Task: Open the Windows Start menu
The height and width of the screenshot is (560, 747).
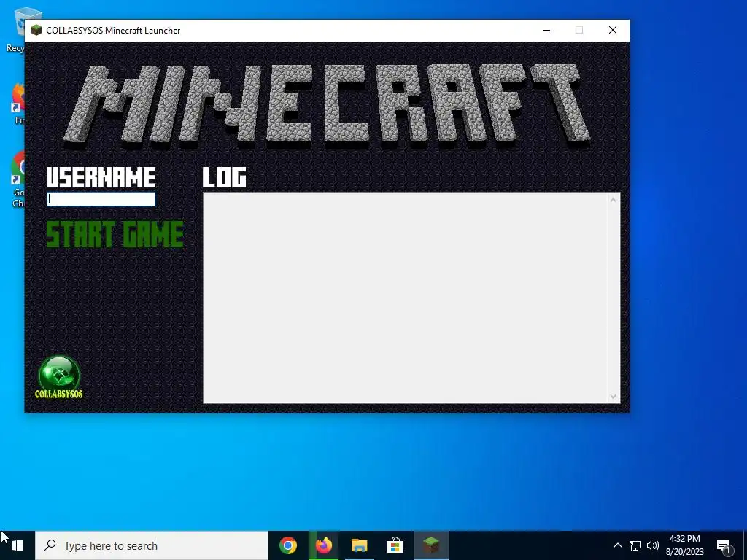Action: click(18, 545)
